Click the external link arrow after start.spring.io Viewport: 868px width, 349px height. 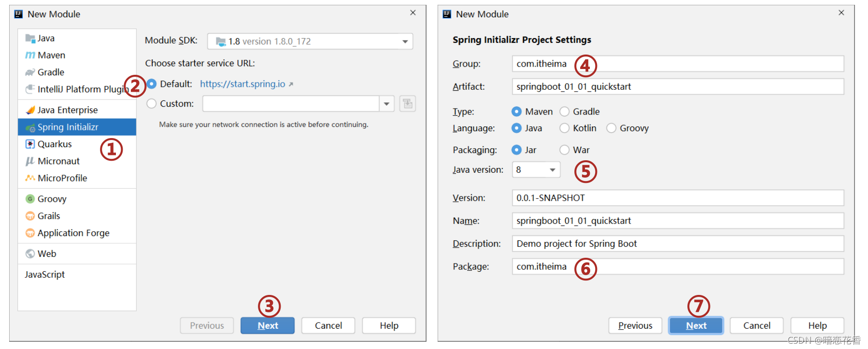291,84
